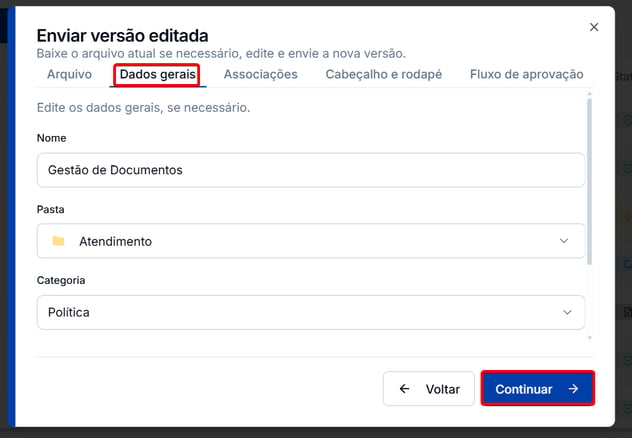
Task: Click the folder icon in Pasta field
Action: [x=58, y=241]
